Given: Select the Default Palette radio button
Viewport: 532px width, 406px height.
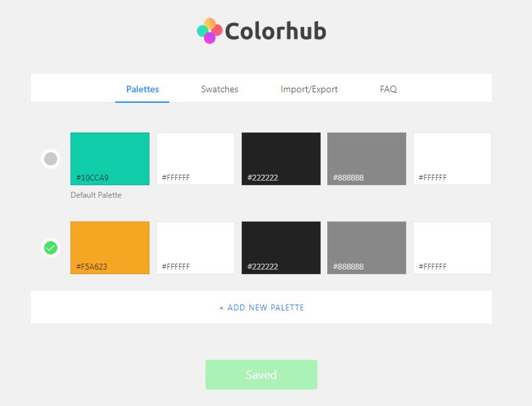Looking at the screenshot, I should click(51, 159).
